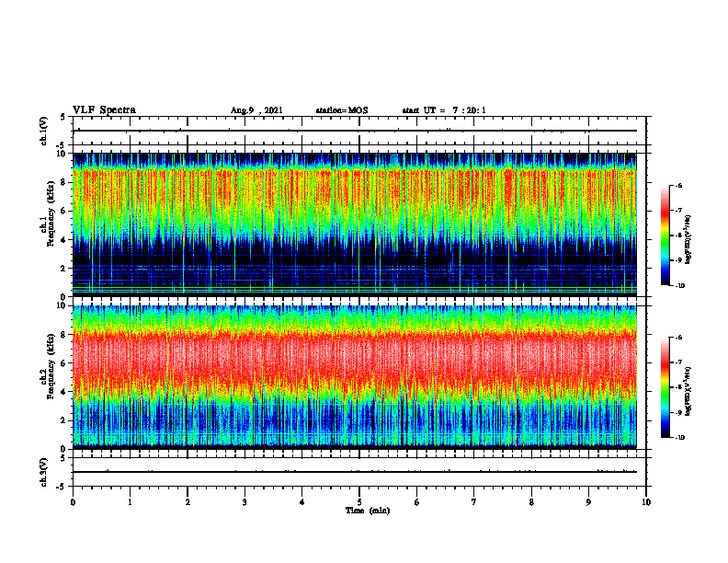Screen dimensions: 728x563
Task: Click the ch.1 "Frequency (kHz)" axis label
Action: coord(50,213)
